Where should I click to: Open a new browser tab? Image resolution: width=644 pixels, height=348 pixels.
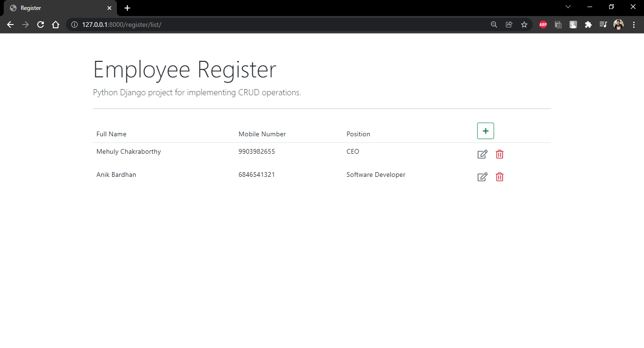click(127, 8)
